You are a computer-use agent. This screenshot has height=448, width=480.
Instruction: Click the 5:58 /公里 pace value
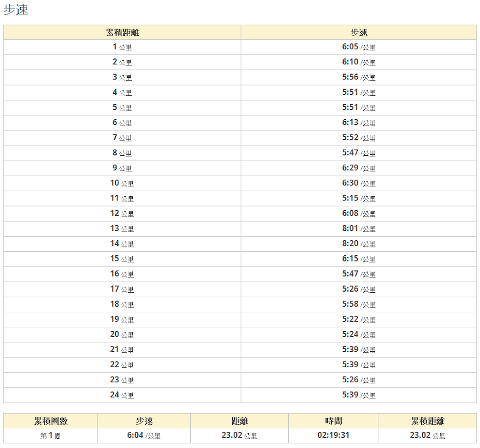click(359, 304)
